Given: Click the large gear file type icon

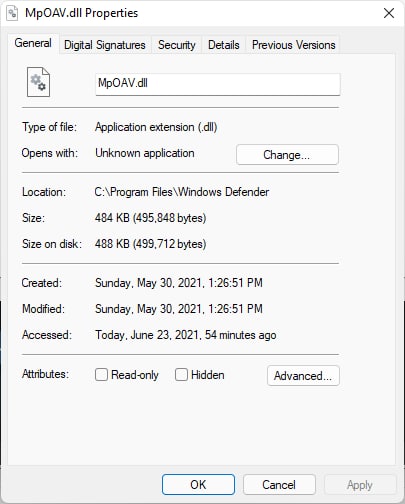Looking at the screenshot, I should (38, 82).
